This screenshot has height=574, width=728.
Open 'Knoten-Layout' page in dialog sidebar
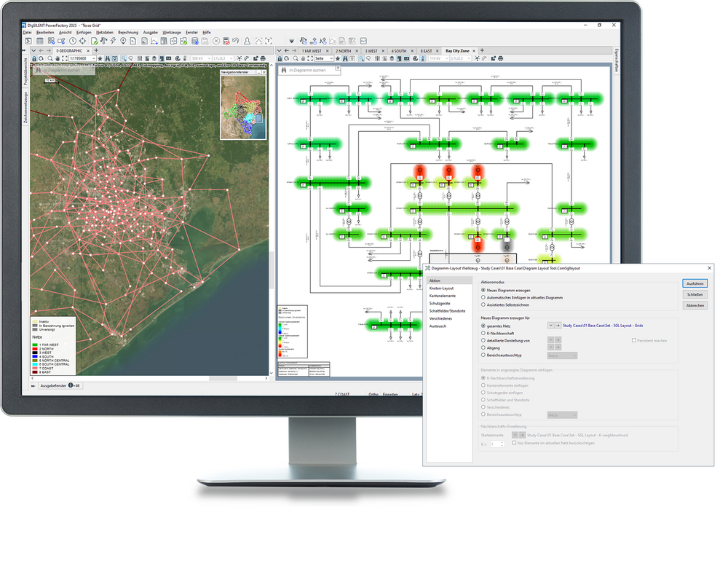pos(442,288)
